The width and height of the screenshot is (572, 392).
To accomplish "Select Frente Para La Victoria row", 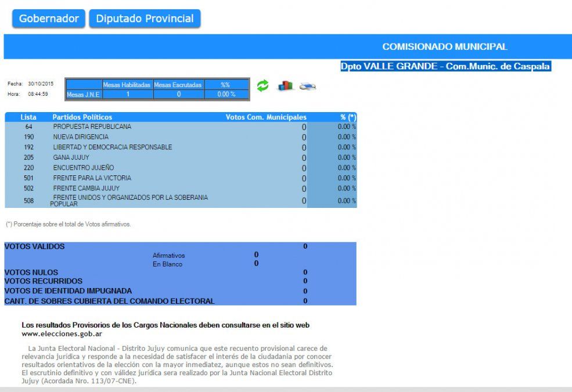I will tap(92, 178).
